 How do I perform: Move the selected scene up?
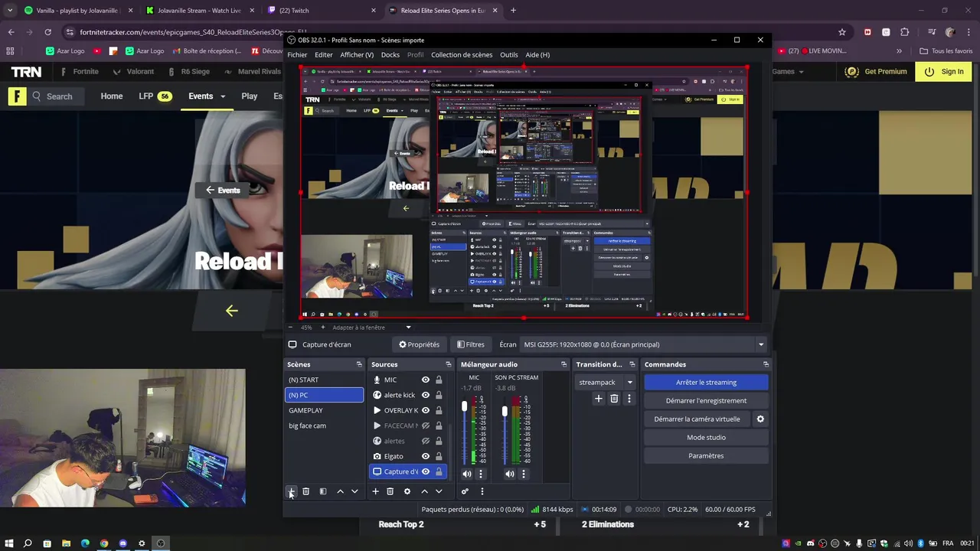click(x=341, y=491)
